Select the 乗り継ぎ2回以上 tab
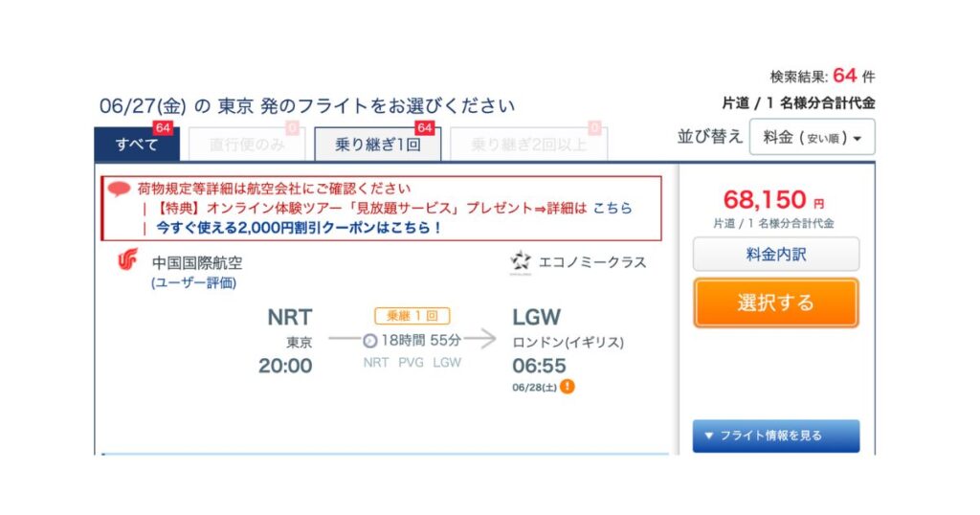Screen dimensions: 980x515 click(x=528, y=145)
